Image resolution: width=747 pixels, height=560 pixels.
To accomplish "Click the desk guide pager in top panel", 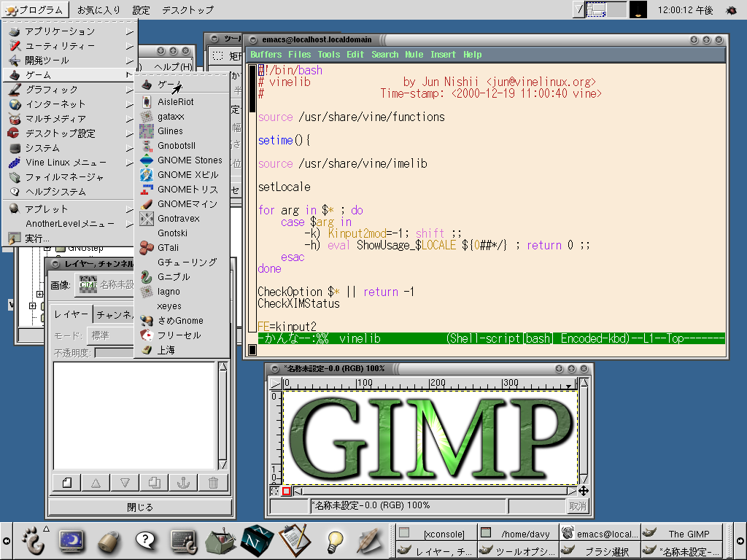I will (x=605, y=10).
